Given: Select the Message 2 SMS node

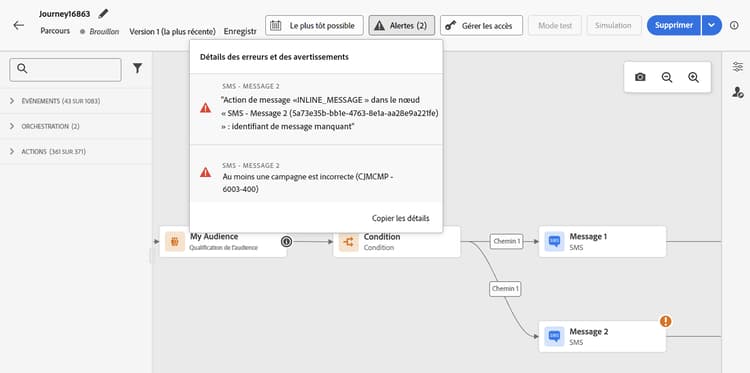Looking at the screenshot, I should [602, 336].
